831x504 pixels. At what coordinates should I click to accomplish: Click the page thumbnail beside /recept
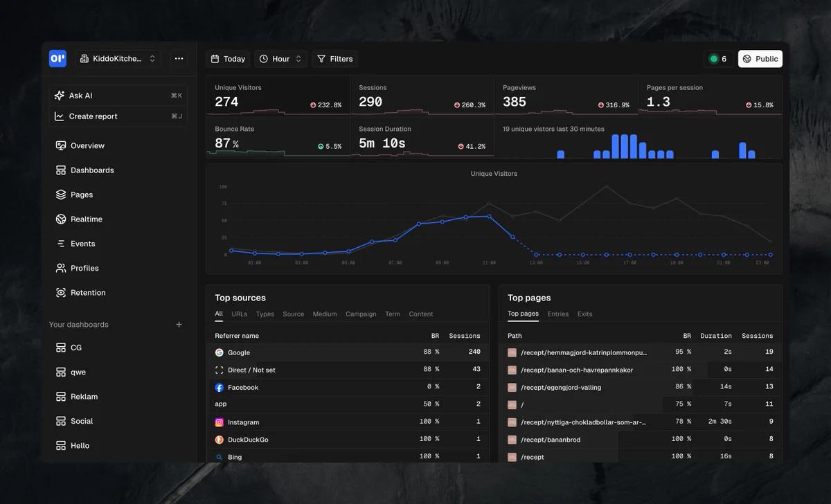(x=512, y=457)
